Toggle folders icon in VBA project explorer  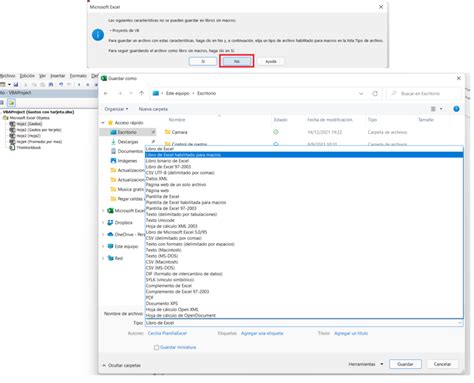[11, 103]
